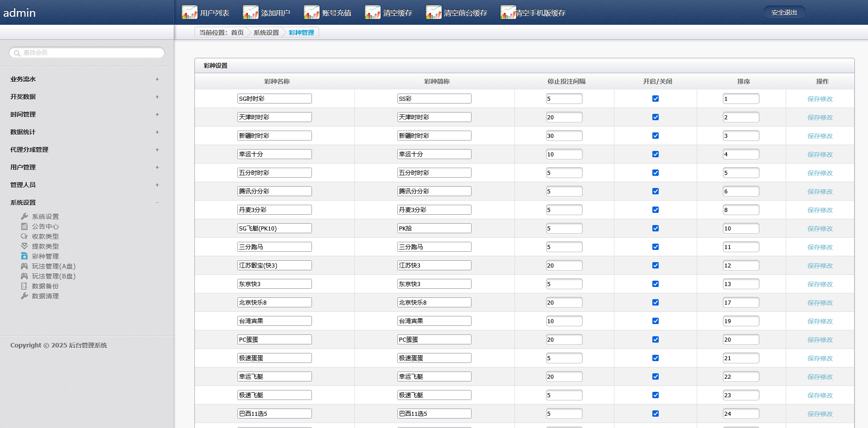Expand the 用户管理 sidebar section
This screenshot has width=868, height=428.
(x=157, y=167)
